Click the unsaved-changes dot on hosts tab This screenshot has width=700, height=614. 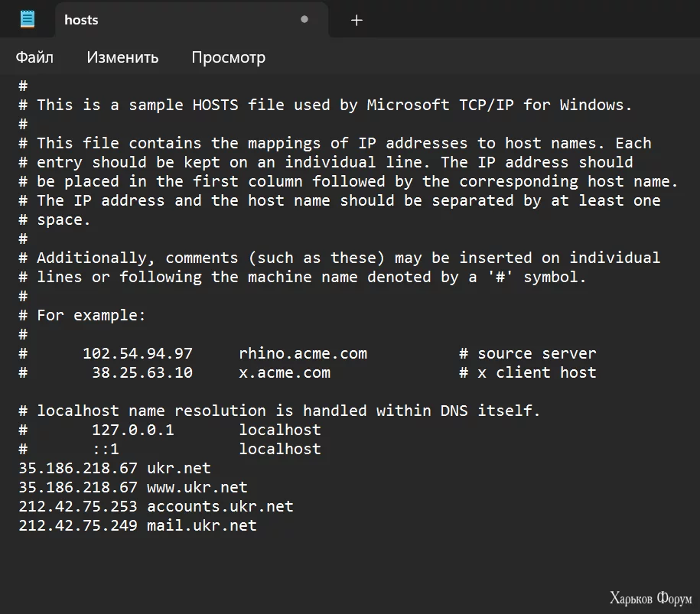304,20
